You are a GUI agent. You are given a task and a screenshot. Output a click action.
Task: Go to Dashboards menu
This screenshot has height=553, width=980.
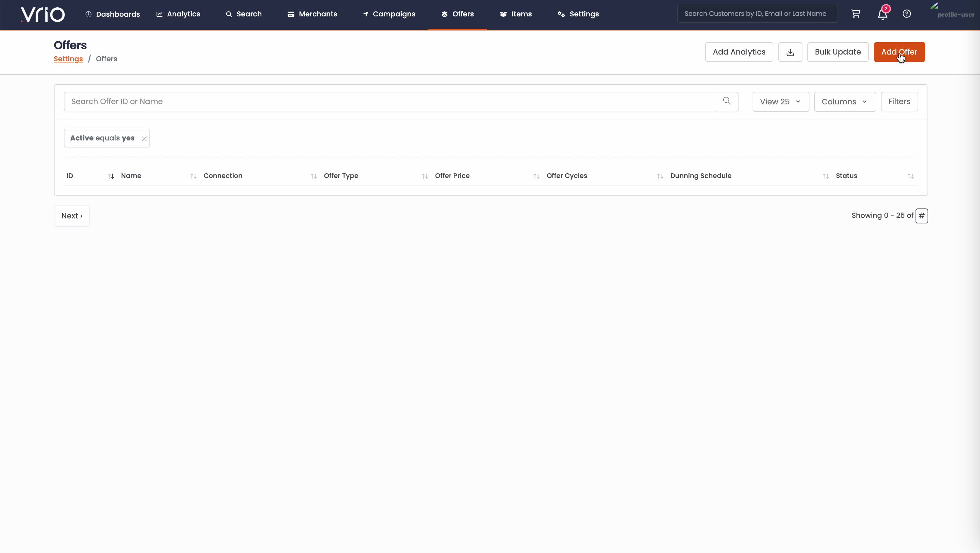(x=113, y=14)
